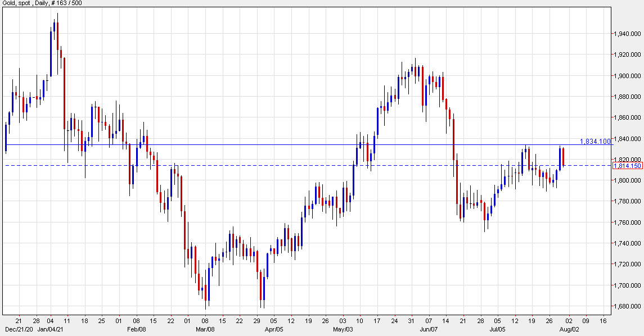The height and width of the screenshot is (336, 644).
Task: Select the solid black horizontal resistance line
Action: [281, 145]
